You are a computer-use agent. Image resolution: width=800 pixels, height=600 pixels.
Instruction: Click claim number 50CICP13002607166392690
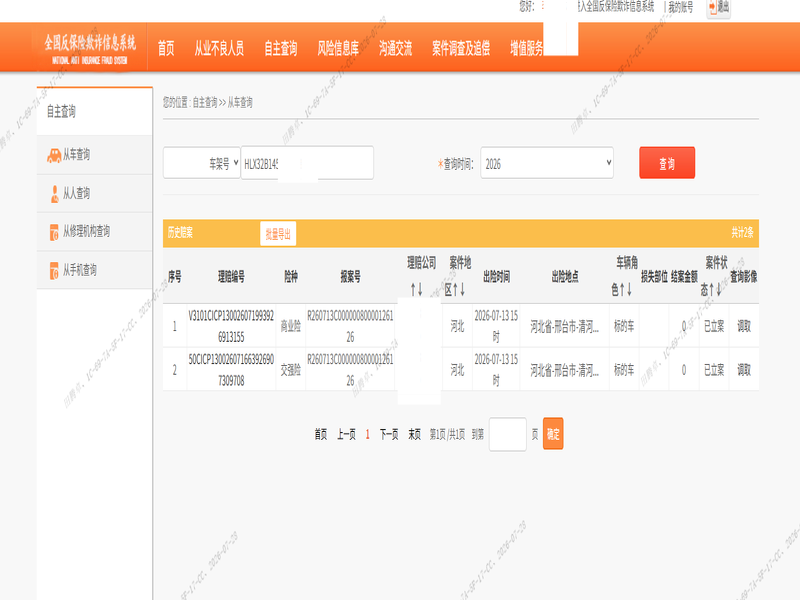pyautogui.click(x=231, y=370)
